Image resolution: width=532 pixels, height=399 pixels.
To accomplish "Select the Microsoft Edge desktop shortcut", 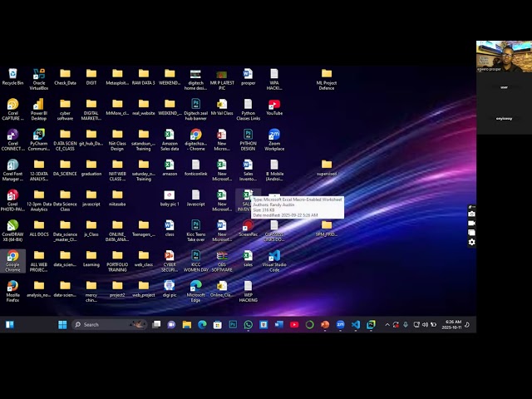I will (x=195, y=287).
